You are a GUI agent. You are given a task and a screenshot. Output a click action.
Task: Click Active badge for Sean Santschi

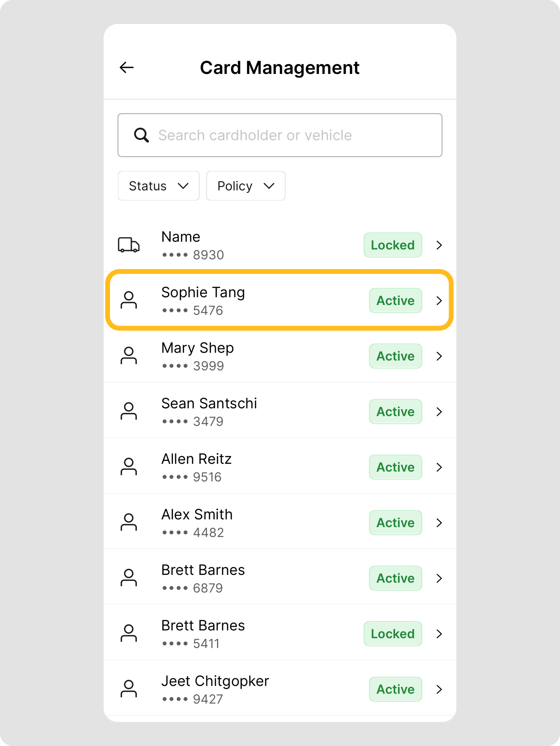point(395,411)
